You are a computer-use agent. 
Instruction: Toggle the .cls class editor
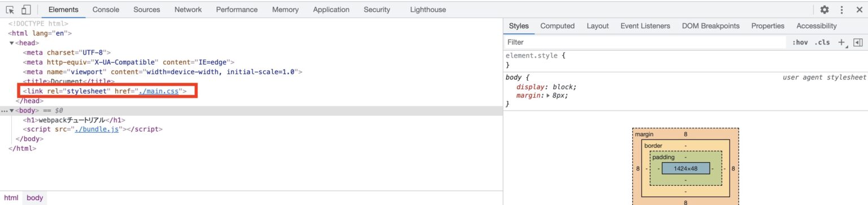[822, 42]
